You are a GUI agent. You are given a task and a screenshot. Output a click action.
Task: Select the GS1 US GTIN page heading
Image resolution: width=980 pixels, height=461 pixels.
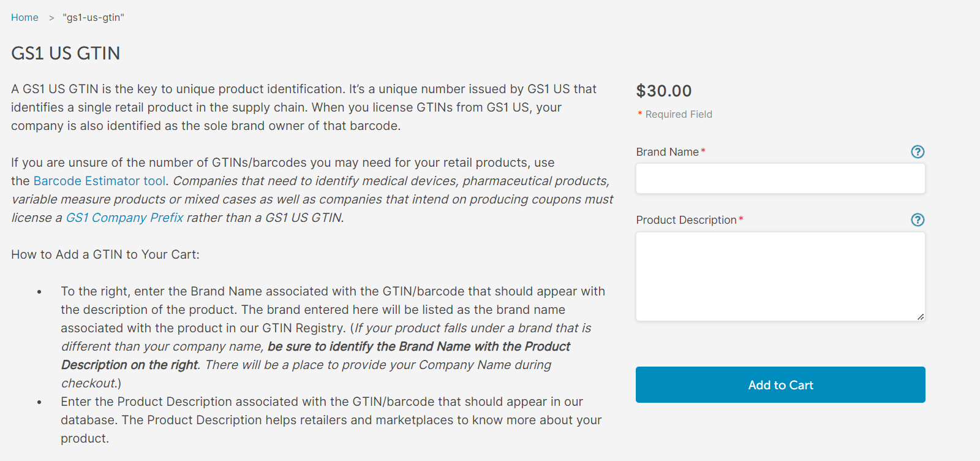click(x=66, y=53)
